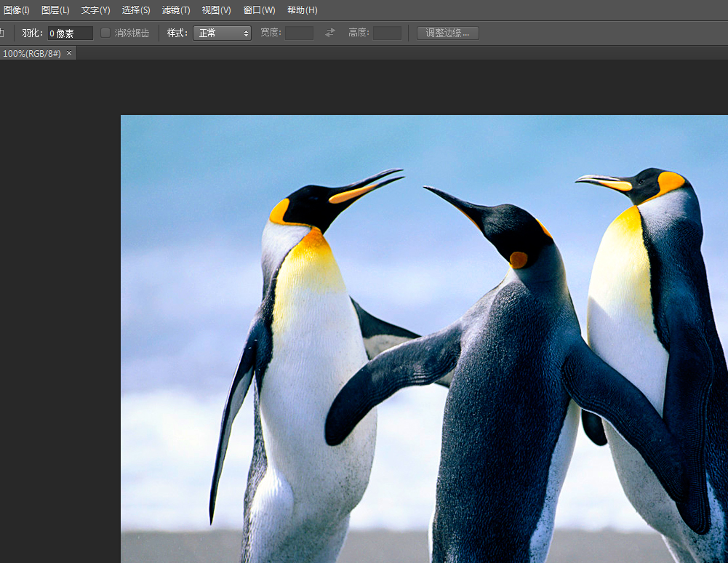This screenshot has width=728, height=563.
Task: Select the 100%(RGB/8#) document tab
Action: tap(31, 53)
